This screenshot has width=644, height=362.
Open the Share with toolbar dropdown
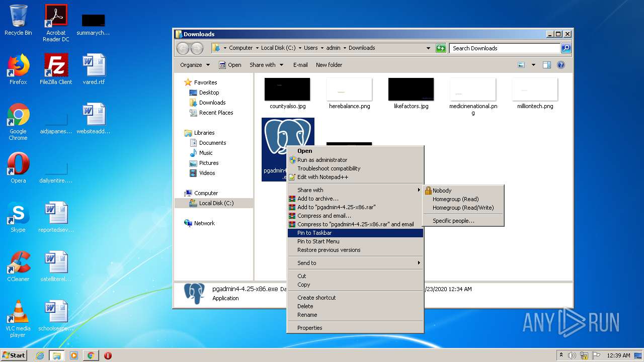(266, 65)
